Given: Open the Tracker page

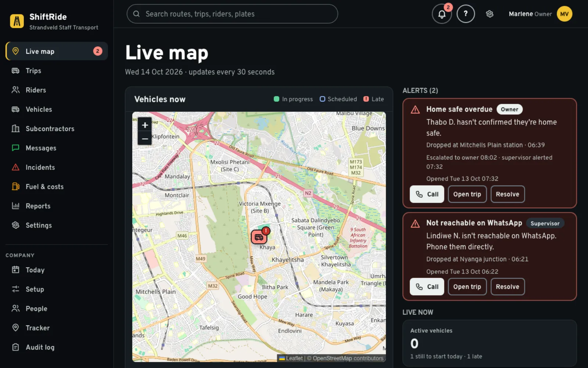Looking at the screenshot, I should [57, 328].
